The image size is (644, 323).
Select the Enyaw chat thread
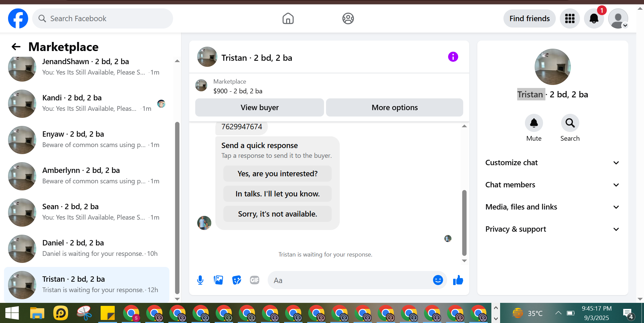(87, 140)
